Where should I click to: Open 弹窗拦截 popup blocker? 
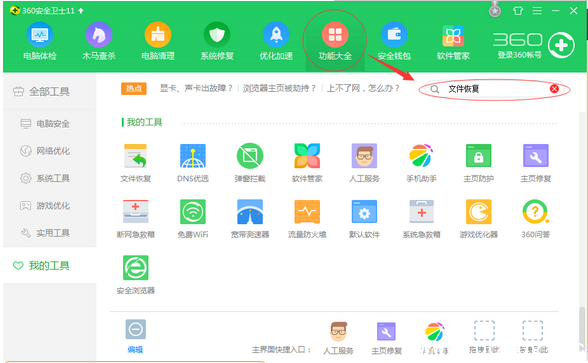(x=250, y=163)
